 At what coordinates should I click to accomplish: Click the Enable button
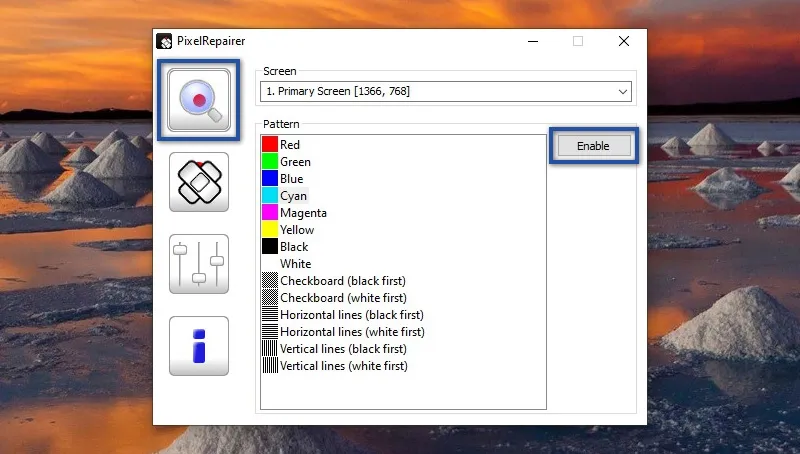click(x=593, y=146)
